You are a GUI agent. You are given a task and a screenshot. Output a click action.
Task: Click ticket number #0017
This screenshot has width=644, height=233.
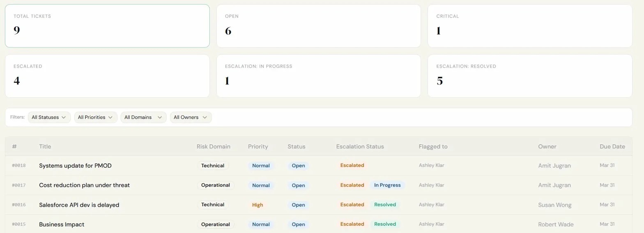tap(19, 185)
